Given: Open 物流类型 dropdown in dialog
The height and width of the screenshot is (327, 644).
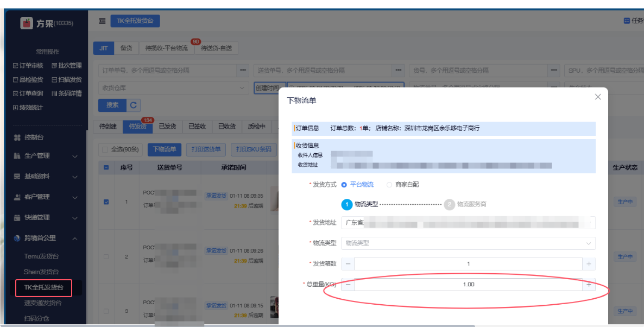Looking at the screenshot, I should [468, 243].
